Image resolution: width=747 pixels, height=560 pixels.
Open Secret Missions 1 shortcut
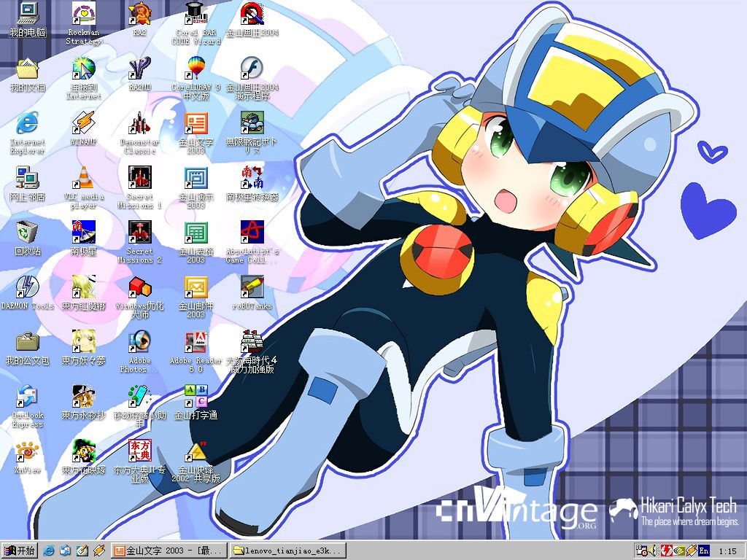coord(139,187)
